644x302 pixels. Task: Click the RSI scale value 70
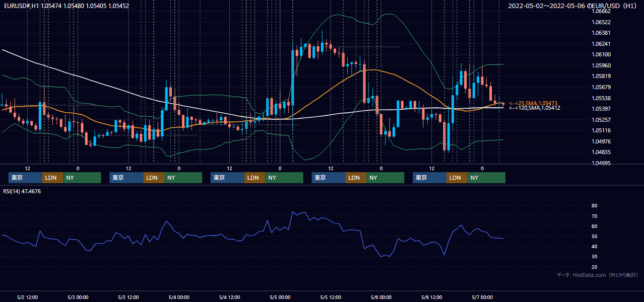[x=594, y=216]
